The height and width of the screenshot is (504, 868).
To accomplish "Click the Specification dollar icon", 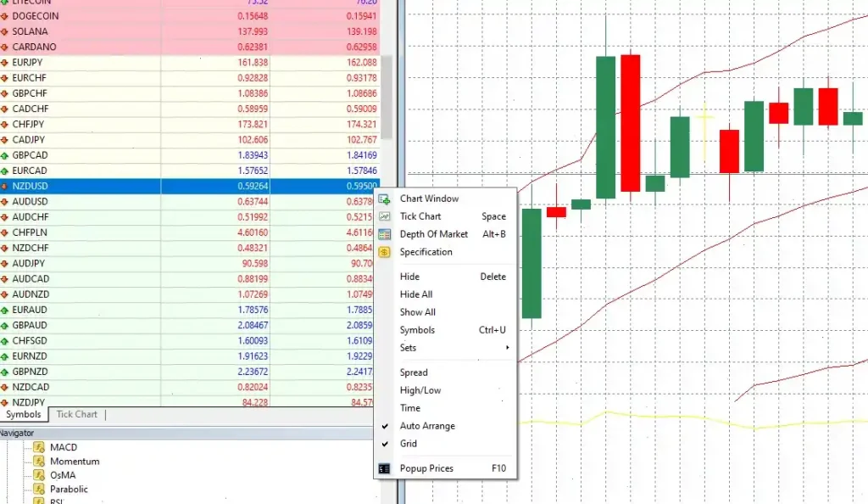I will pos(384,252).
